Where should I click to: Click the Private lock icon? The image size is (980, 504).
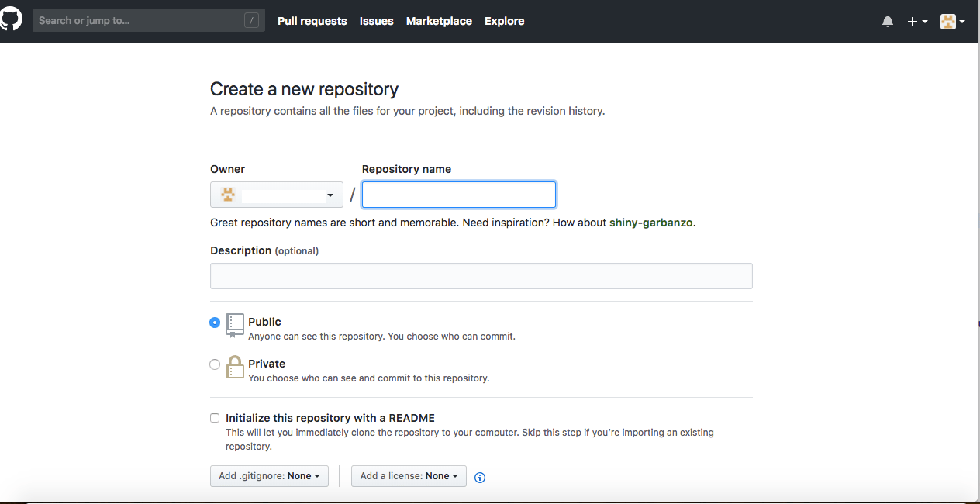click(235, 367)
